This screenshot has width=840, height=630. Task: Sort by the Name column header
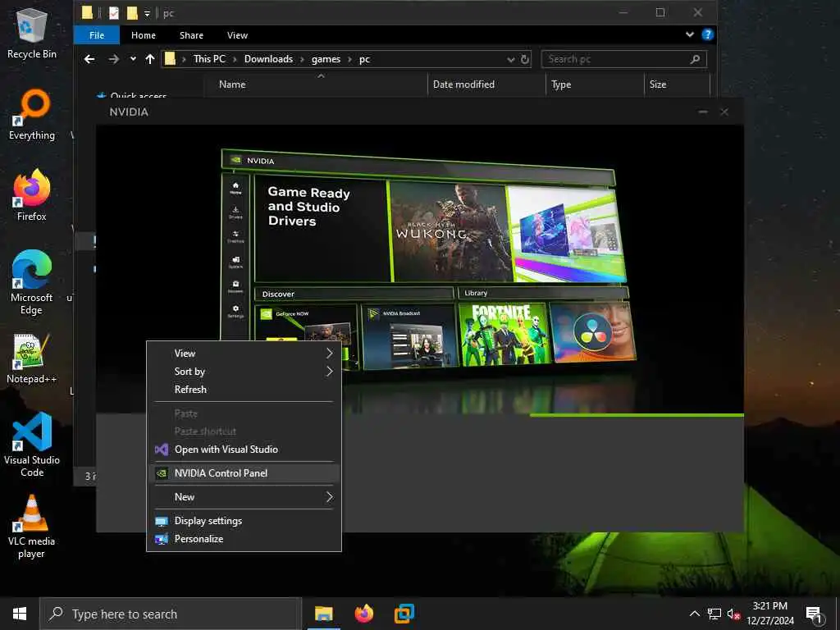(x=316, y=84)
